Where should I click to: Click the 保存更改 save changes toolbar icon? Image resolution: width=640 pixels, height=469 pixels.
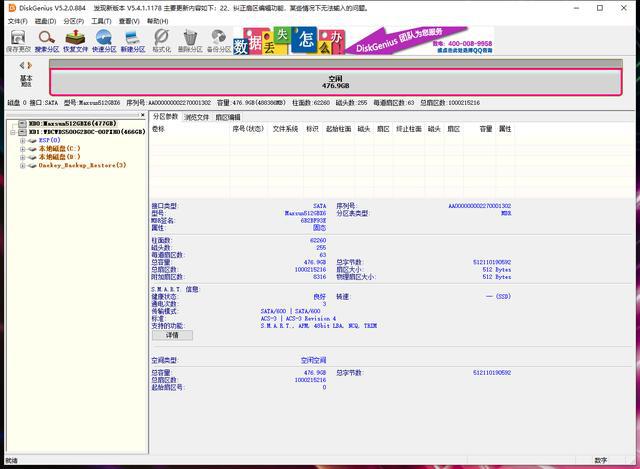[18, 41]
